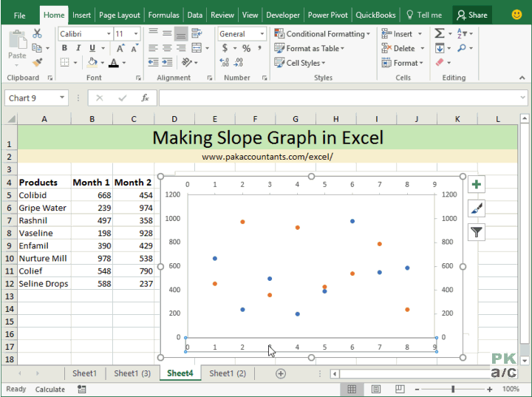Screen dimensions: 532x397
Task: Open the font size 11 dropdown
Action: click(136, 33)
